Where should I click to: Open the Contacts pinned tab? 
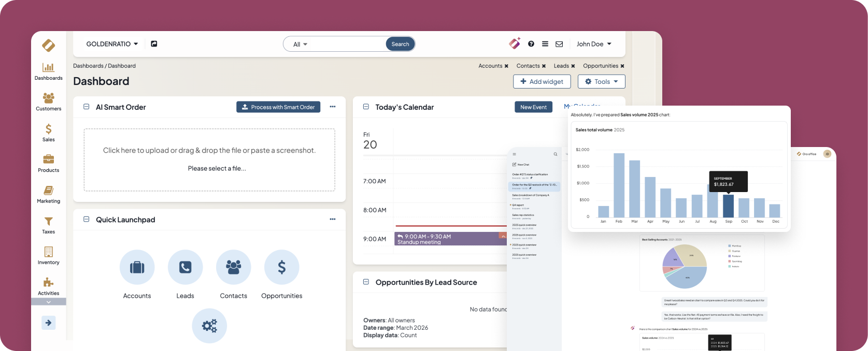pos(528,66)
